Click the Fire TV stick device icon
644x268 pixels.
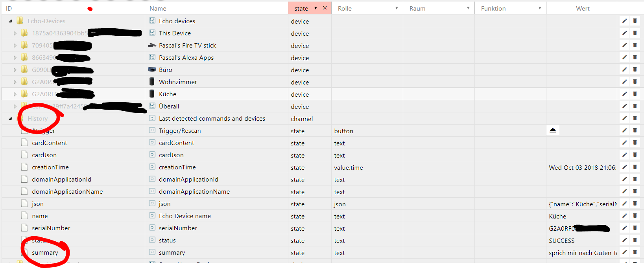click(152, 45)
